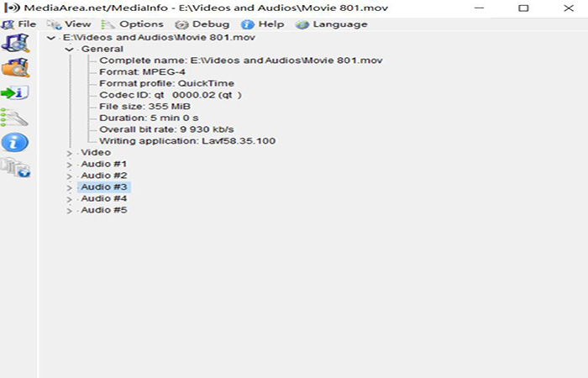Expand the Audio #5 node
This screenshot has height=378, width=588.
(69, 211)
